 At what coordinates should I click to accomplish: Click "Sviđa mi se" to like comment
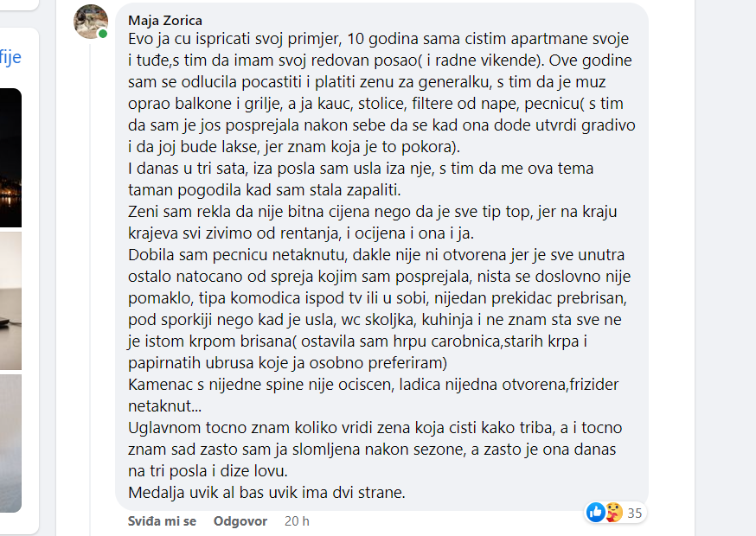[x=162, y=521]
